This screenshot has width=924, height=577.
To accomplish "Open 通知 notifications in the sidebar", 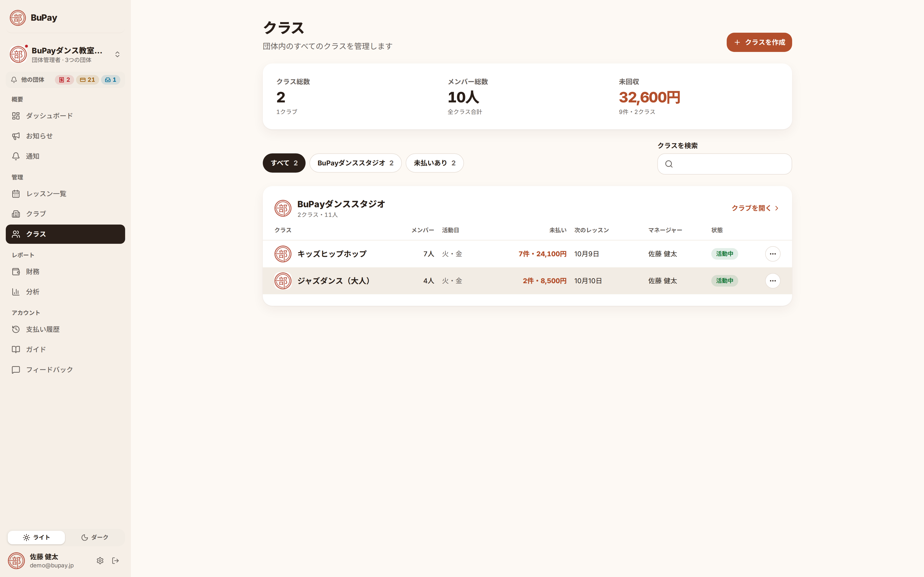I will click(x=65, y=156).
